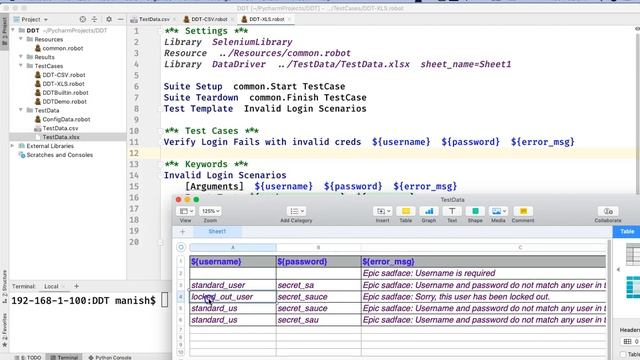This screenshot has width=640, height=360.
Task: Open the TODO tool window
Action: 28,357
